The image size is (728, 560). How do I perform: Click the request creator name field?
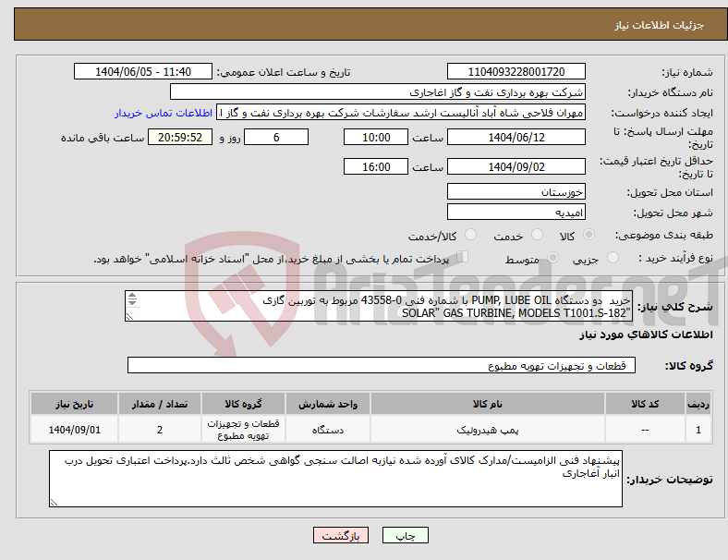pyautogui.click(x=401, y=113)
